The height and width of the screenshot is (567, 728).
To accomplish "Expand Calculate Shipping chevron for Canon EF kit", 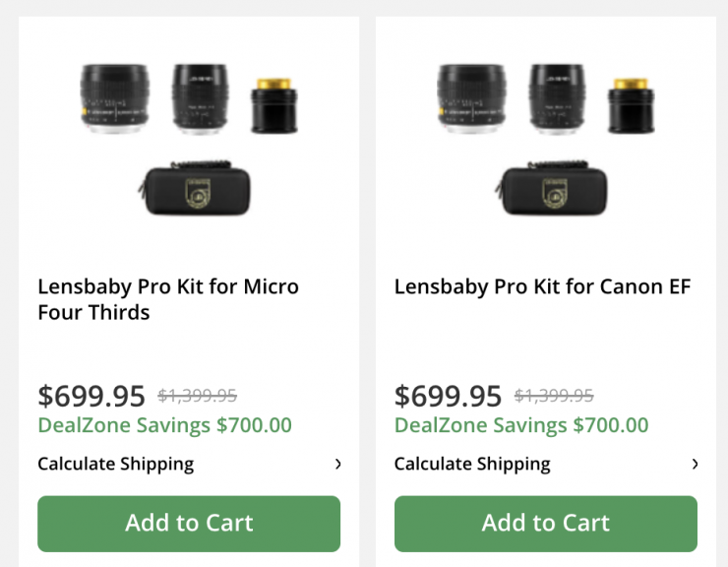I will coord(695,464).
